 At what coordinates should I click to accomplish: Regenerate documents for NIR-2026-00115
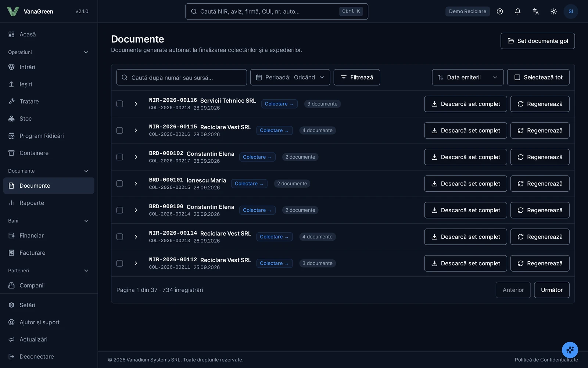pyautogui.click(x=539, y=130)
